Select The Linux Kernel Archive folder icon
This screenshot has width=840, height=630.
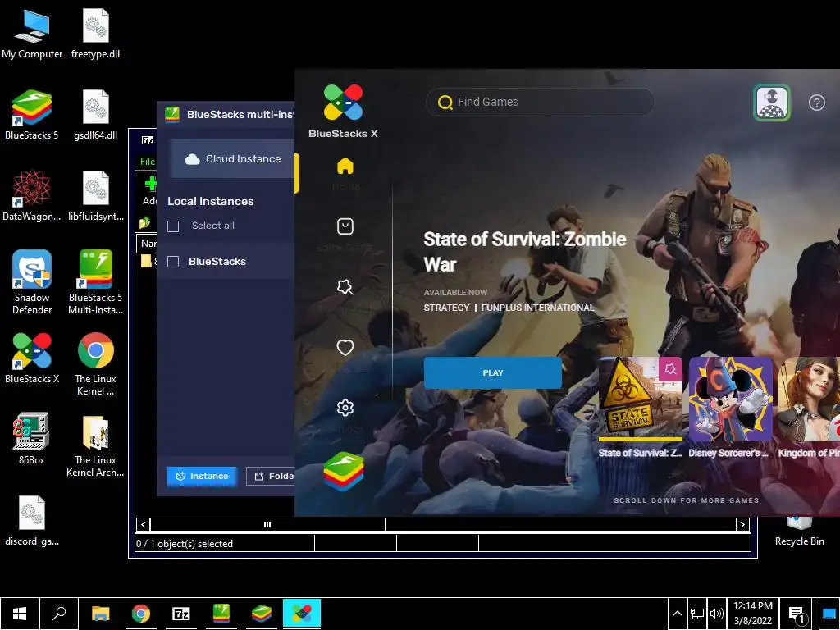click(x=95, y=445)
